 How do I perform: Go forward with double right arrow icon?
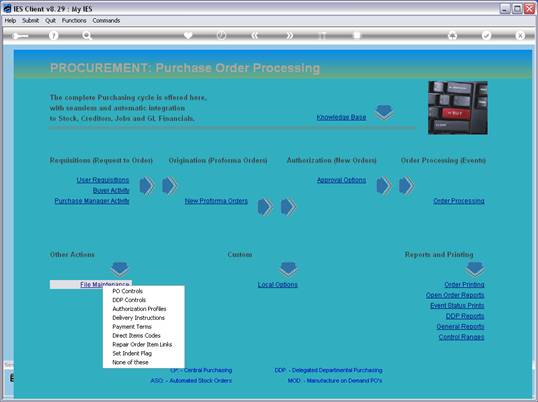pos(290,35)
